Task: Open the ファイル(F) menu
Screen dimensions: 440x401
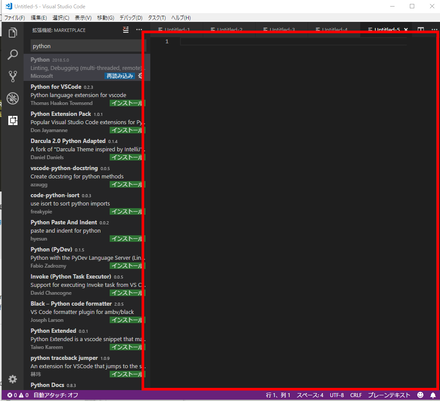Action: pos(15,18)
